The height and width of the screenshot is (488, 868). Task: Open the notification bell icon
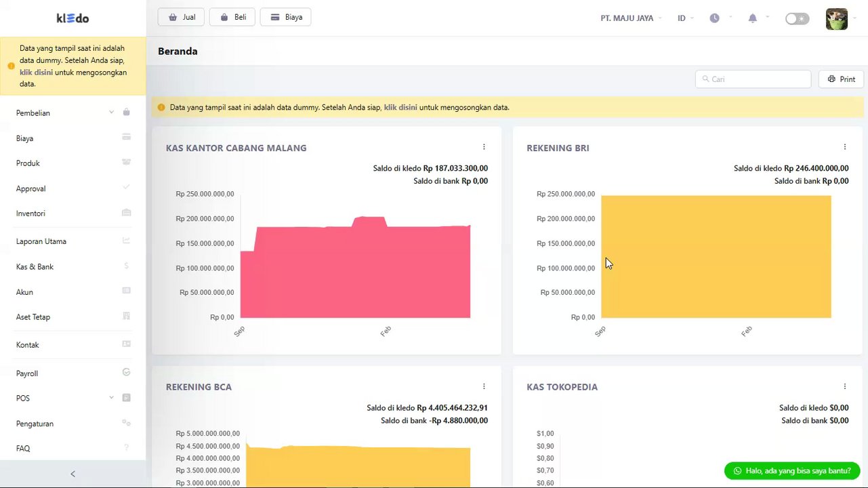coord(752,18)
